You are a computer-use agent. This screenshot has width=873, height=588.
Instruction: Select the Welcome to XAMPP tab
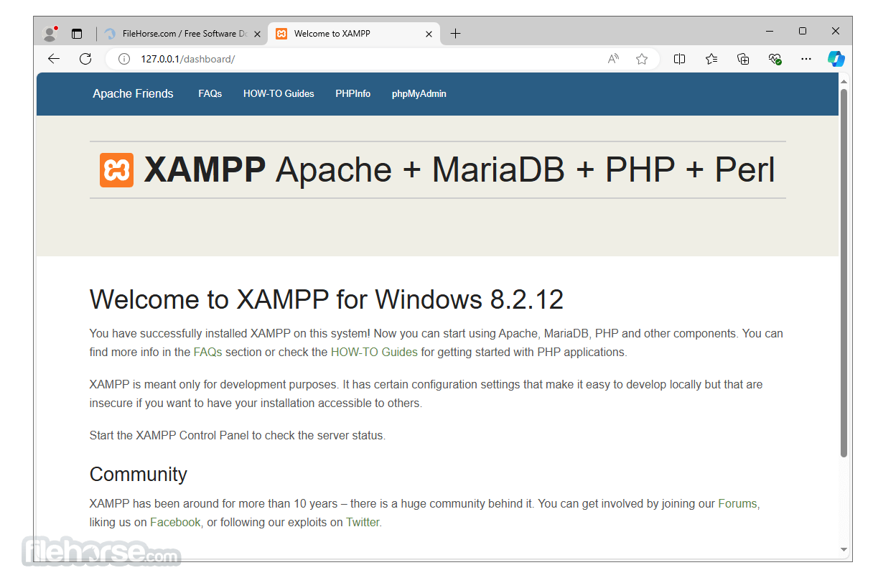(354, 34)
